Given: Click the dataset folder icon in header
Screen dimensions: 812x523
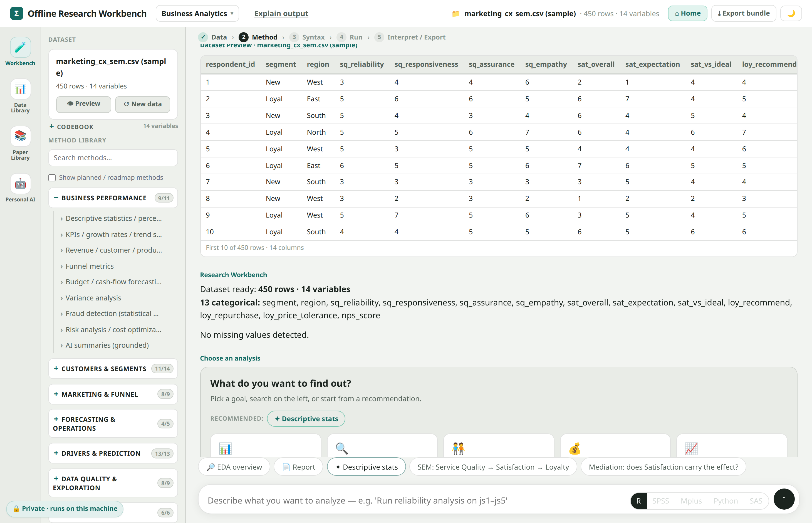Looking at the screenshot, I should coord(455,14).
